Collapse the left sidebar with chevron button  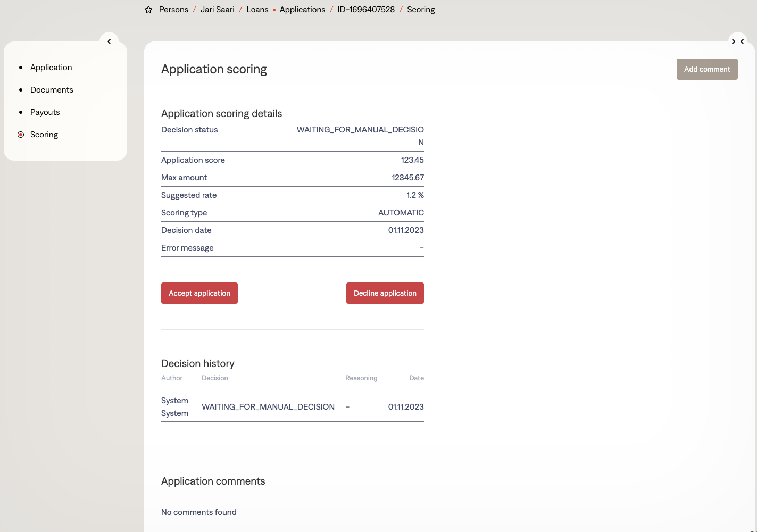(x=109, y=41)
